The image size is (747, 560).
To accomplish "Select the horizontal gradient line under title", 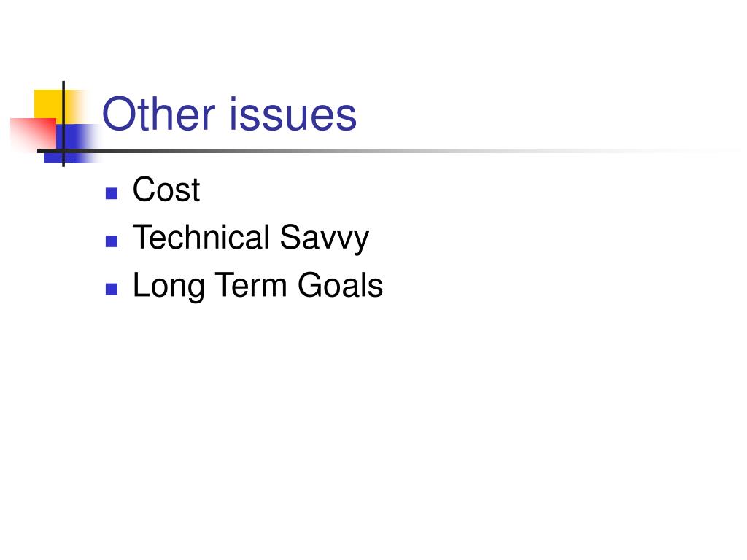I will (381, 151).
